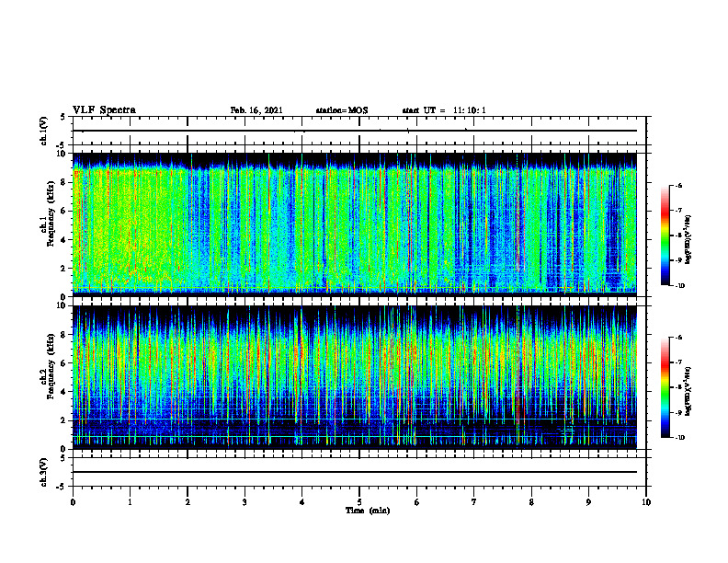Viewport: 728px width, 563px height.
Task: Select the date text "Feb. 16, 2021"
Action: 256,110
